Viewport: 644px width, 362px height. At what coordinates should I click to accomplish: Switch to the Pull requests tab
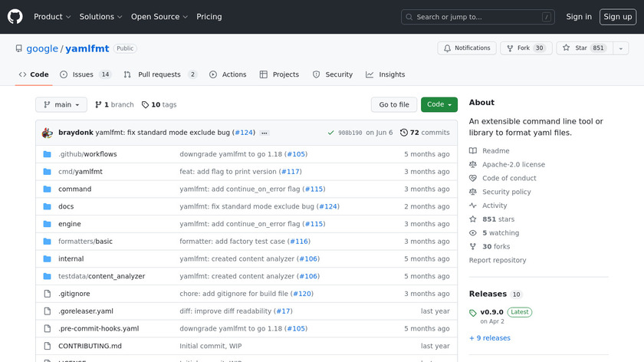tap(160, 74)
